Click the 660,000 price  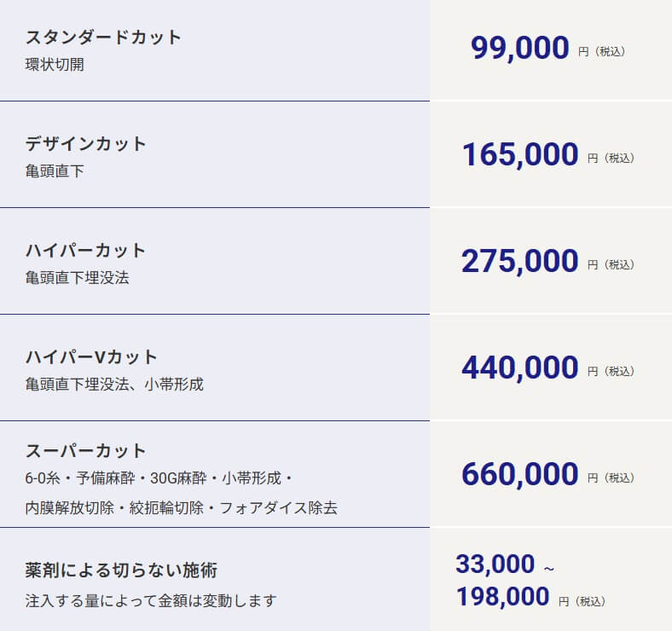pos(519,474)
